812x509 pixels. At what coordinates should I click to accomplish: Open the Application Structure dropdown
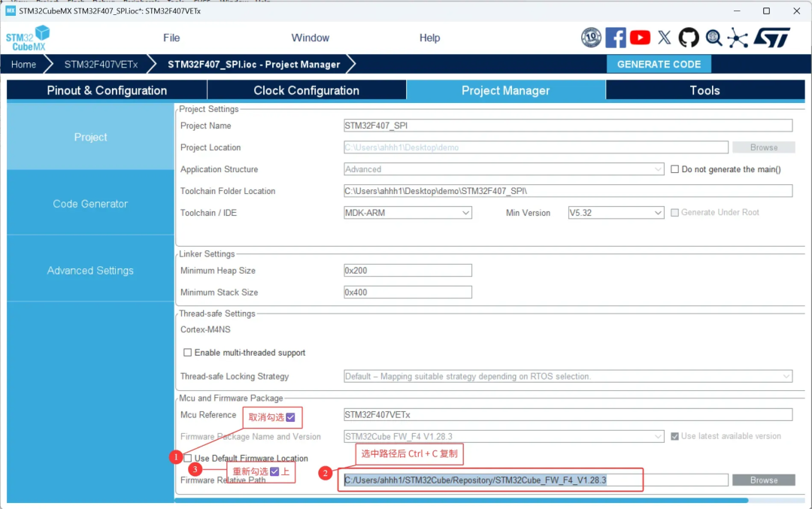pyautogui.click(x=503, y=169)
